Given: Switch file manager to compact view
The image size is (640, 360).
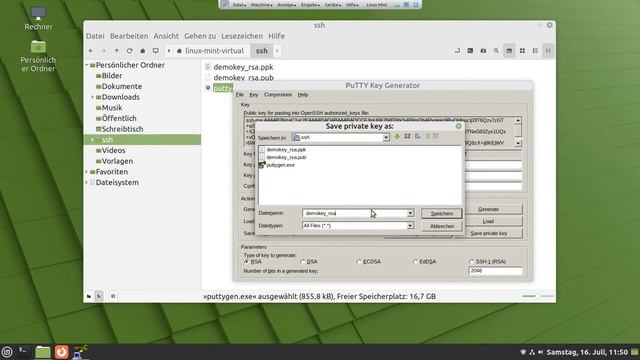Looking at the screenshot, I should click(548, 51).
